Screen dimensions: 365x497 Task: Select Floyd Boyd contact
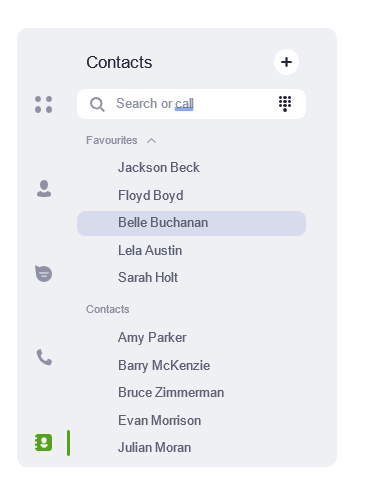tap(151, 195)
